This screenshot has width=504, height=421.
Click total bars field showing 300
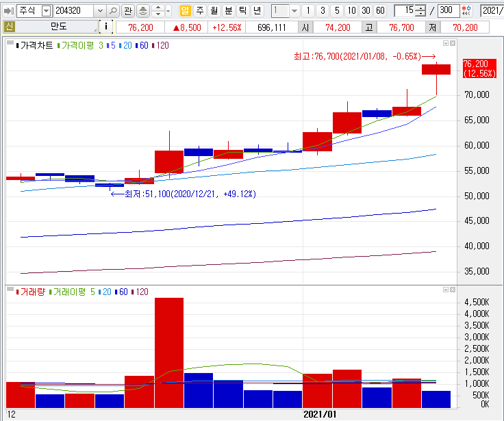click(449, 11)
